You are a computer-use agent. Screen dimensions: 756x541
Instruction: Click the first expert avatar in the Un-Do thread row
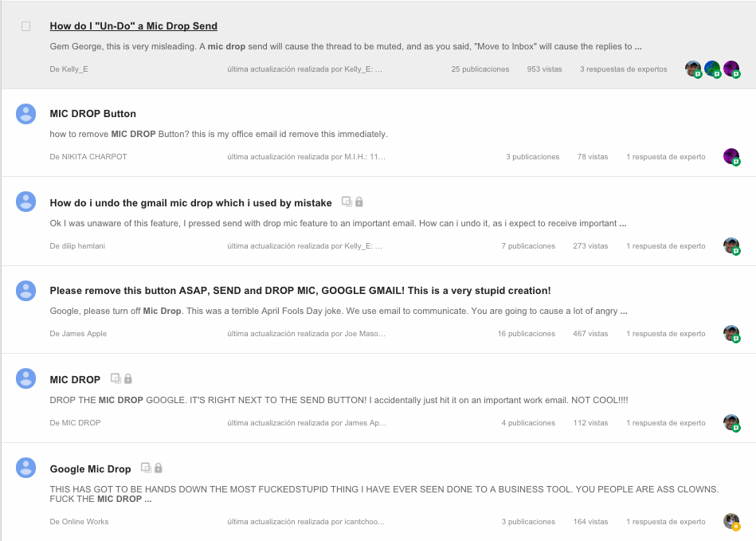(x=693, y=69)
